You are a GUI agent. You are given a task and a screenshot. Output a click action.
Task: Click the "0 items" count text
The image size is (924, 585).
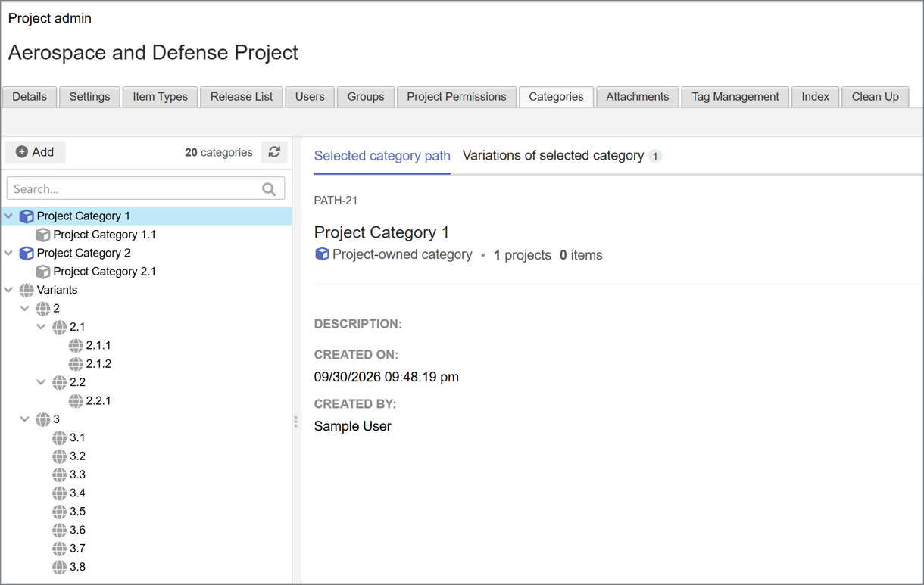pyautogui.click(x=581, y=255)
